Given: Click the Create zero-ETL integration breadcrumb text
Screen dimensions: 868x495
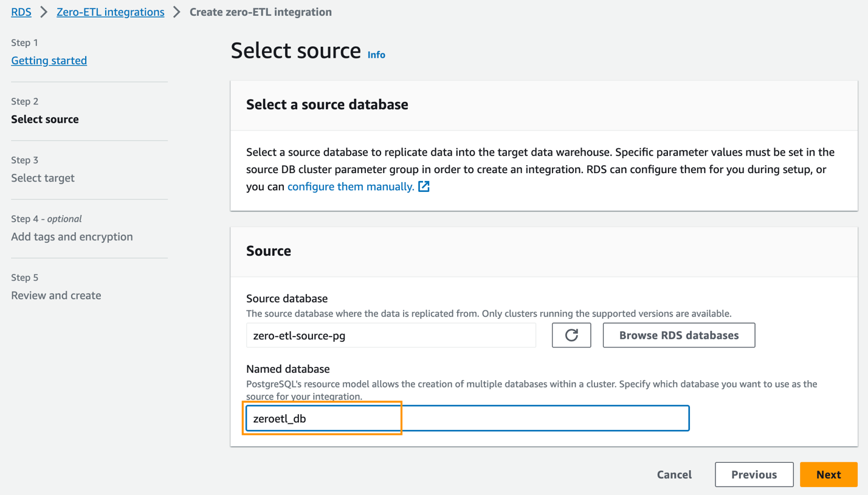Looking at the screenshot, I should (260, 12).
